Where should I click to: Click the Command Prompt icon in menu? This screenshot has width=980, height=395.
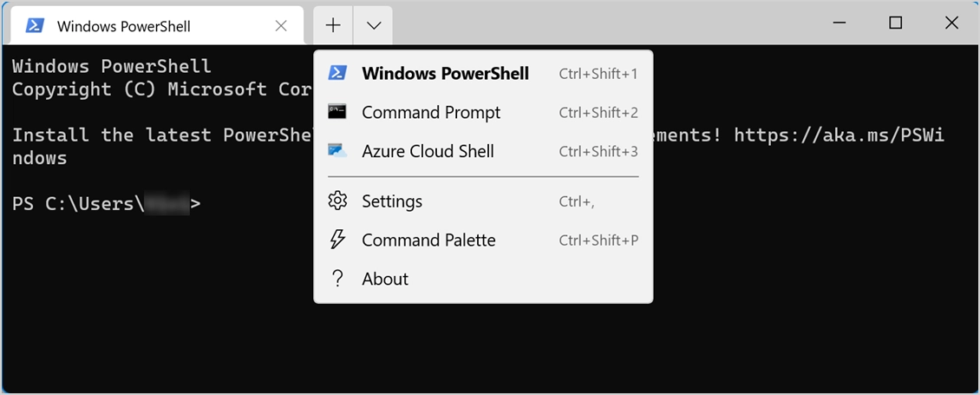coord(337,112)
